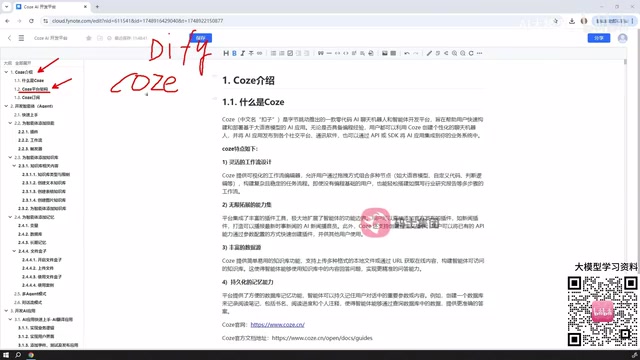Toggle italic formatting
Screen dimensions: 640x360
coord(242,53)
